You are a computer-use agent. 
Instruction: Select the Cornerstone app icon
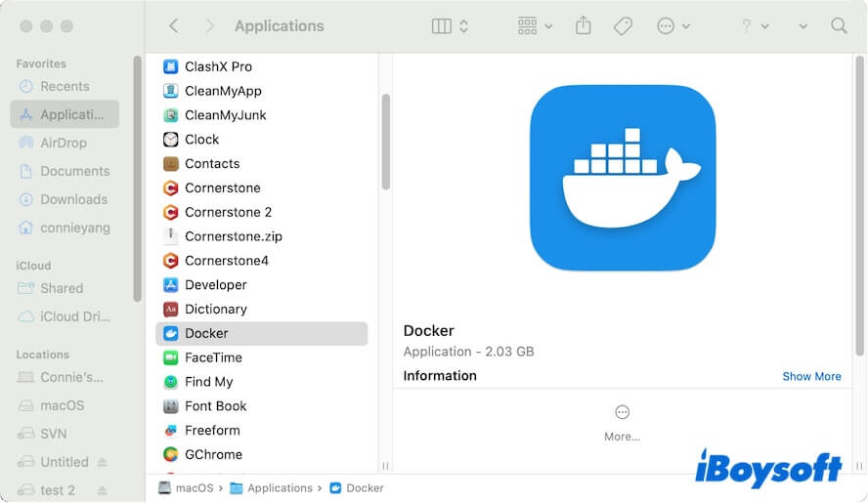tap(170, 189)
